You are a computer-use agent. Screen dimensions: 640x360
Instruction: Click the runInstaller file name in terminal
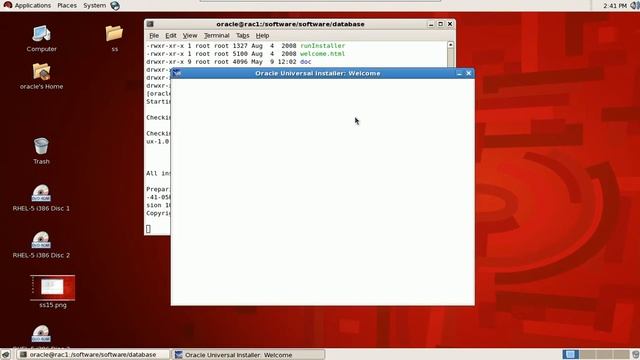pyautogui.click(x=322, y=46)
